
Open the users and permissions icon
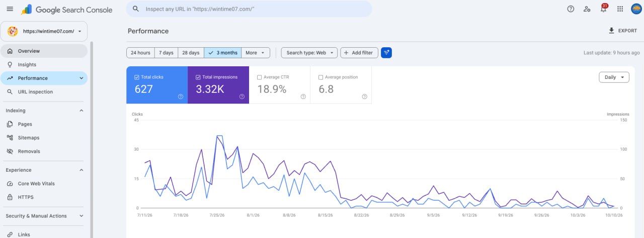(587, 9)
